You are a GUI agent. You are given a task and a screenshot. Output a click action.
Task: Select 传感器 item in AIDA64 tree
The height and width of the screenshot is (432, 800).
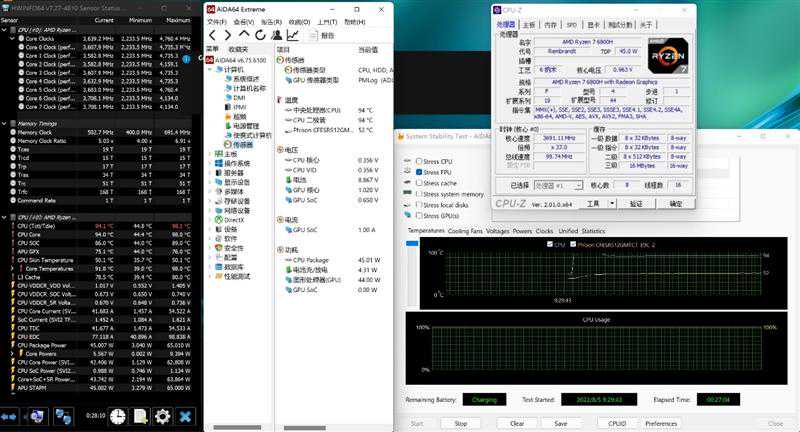tap(243, 144)
